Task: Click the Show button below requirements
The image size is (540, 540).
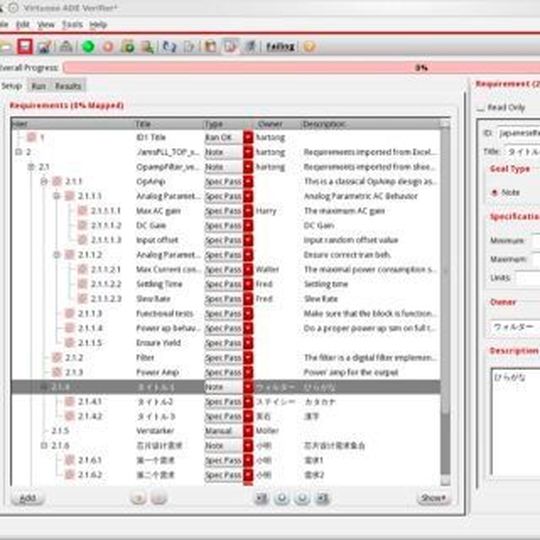Action: click(433, 498)
